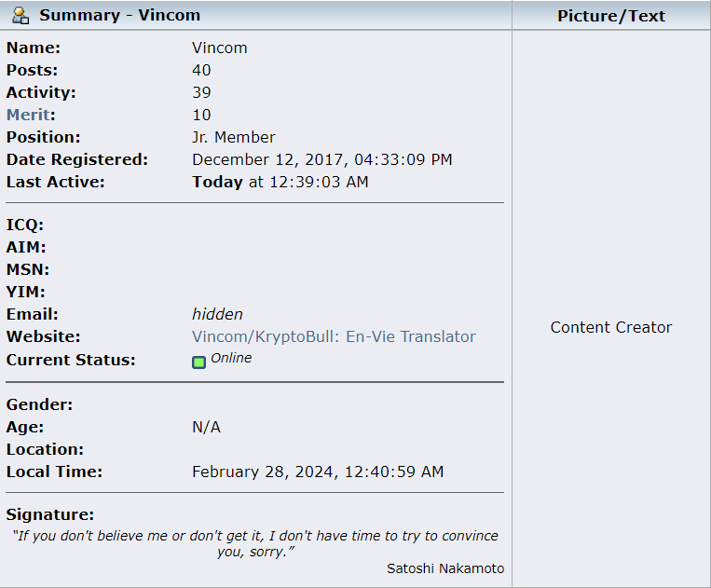Click the Last Active Today timestamp

[x=280, y=182]
